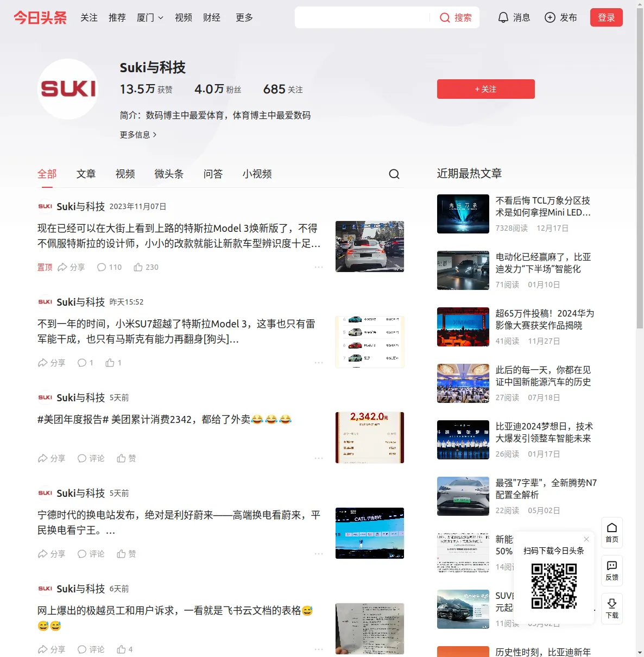
Task: Expand 更多信息 profile details
Action: [x=138, y=135]
